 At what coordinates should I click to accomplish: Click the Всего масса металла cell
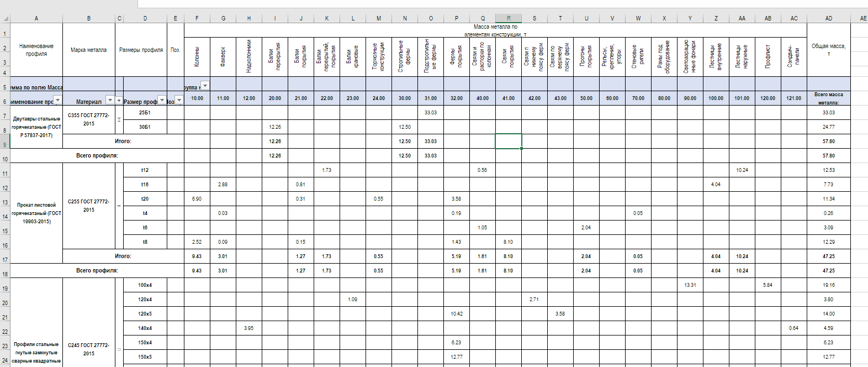point(828,98)
